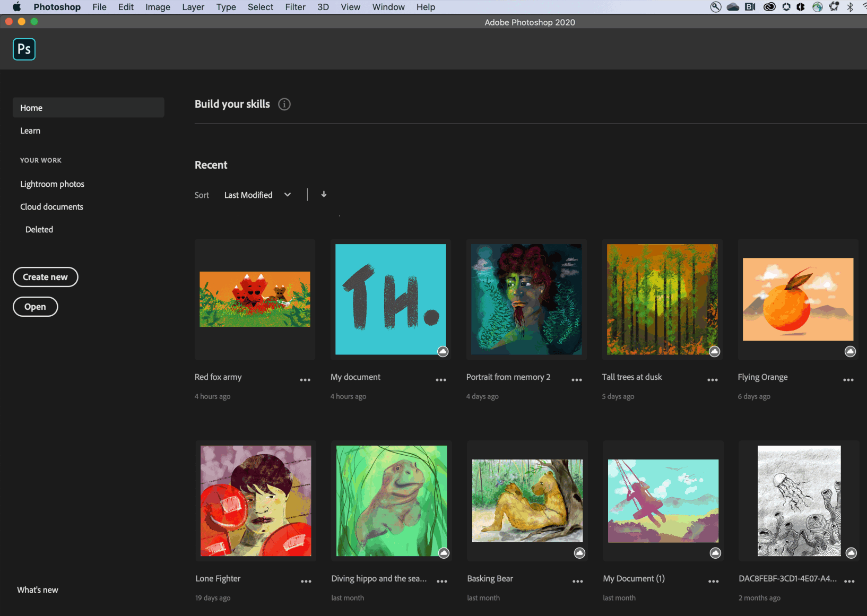Select Lightroom photos in sidebar

pos(52,184)
